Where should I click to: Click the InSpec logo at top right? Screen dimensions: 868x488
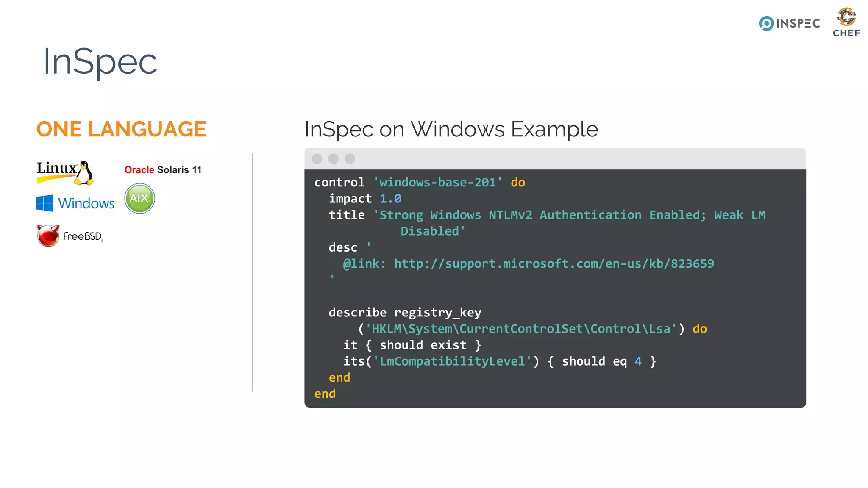789,23
